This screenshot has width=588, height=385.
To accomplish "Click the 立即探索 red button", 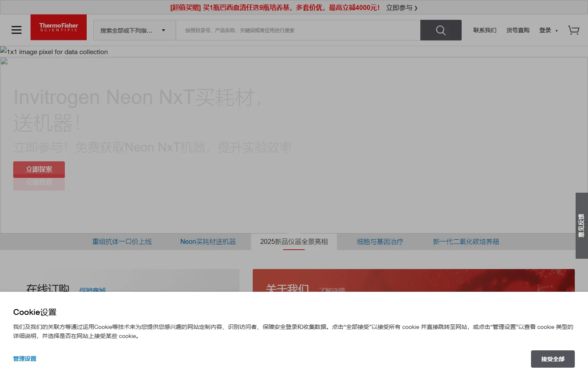I will tap(39, 169).
